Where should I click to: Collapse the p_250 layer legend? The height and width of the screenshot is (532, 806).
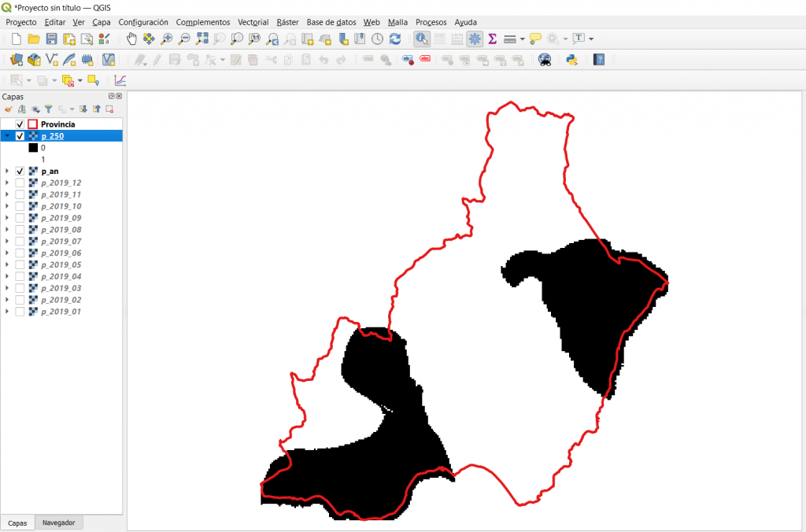coord(7,136)
